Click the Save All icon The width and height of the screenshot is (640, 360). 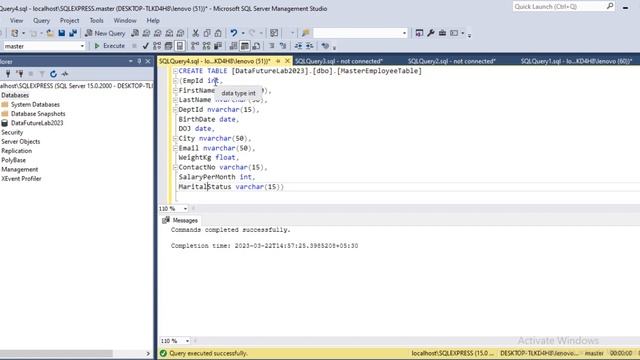[73, 33]
